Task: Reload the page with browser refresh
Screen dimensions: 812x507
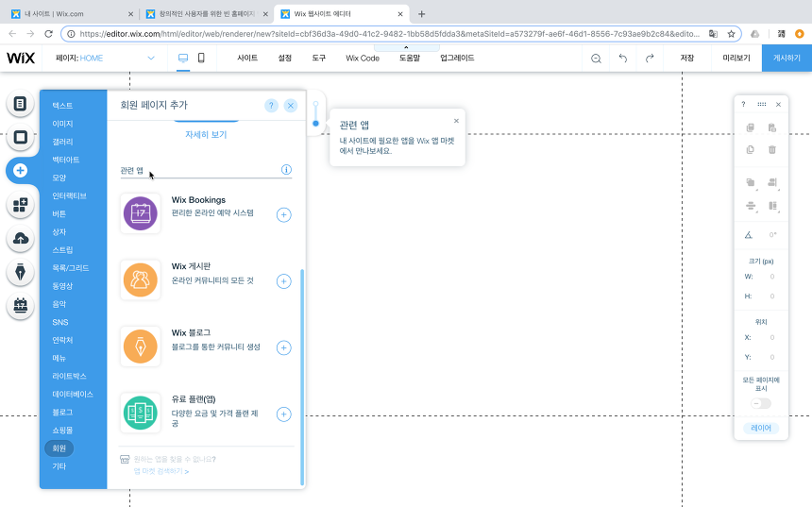Action: pyautogui.click(x=49, y=34)
